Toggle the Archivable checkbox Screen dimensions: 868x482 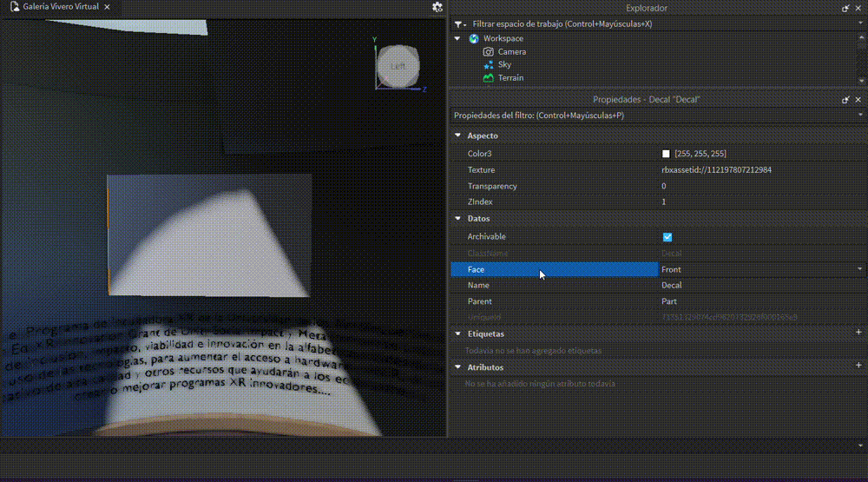point(667,237)
